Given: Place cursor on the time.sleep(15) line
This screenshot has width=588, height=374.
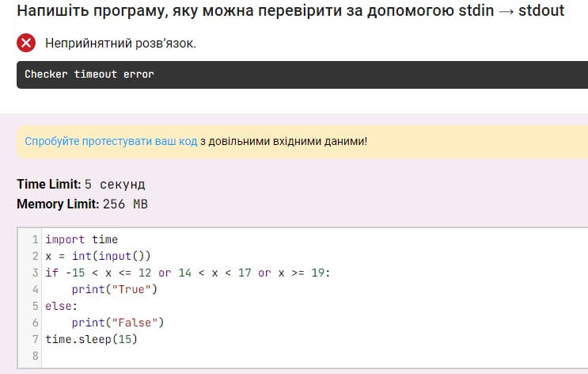Looking at the screenshot, I should click(92, 339).
